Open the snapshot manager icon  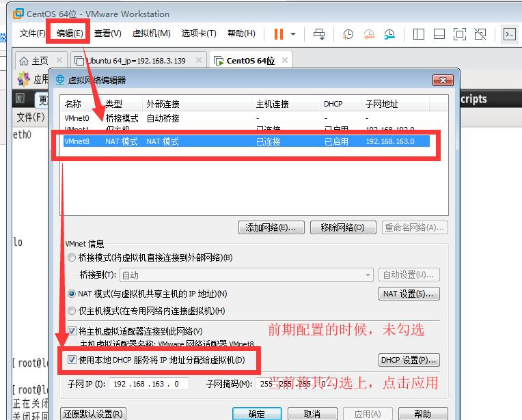(x=389, y=34)
